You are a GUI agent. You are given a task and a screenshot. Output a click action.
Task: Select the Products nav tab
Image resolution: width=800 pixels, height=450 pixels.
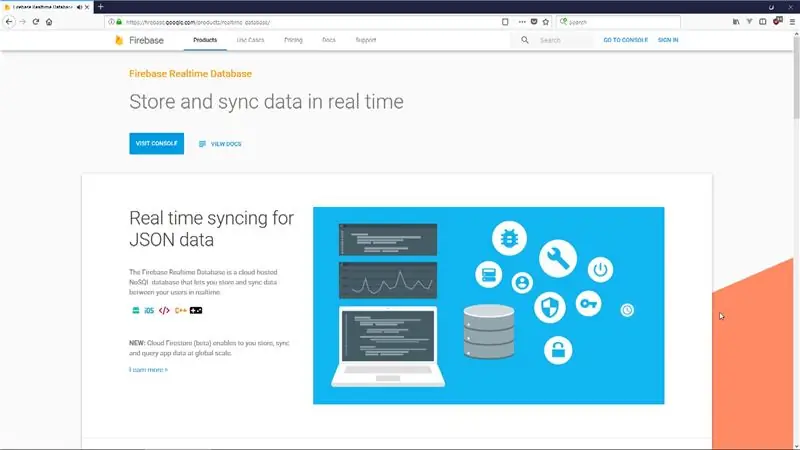[205, 40]
